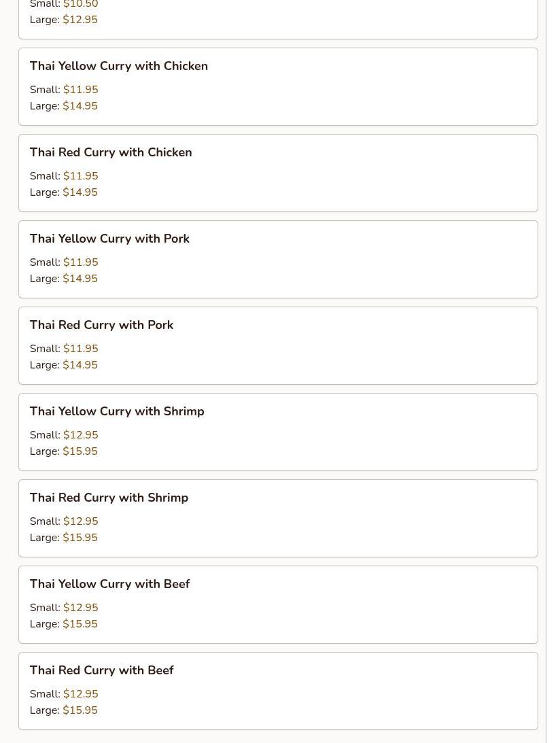Click large $14.95 price for Yellow Curry Pork
The height and width of the screenshot is (743, 560).
[80, 279]
